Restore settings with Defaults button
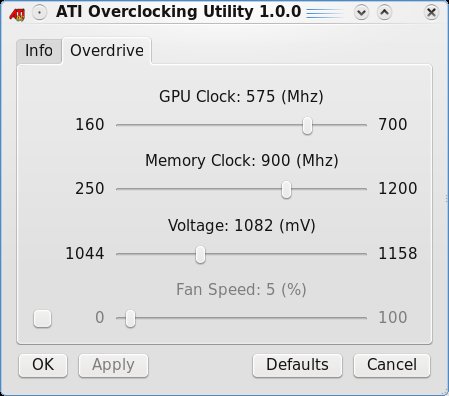This screenshot has width=449, height=396. point(297,365)
